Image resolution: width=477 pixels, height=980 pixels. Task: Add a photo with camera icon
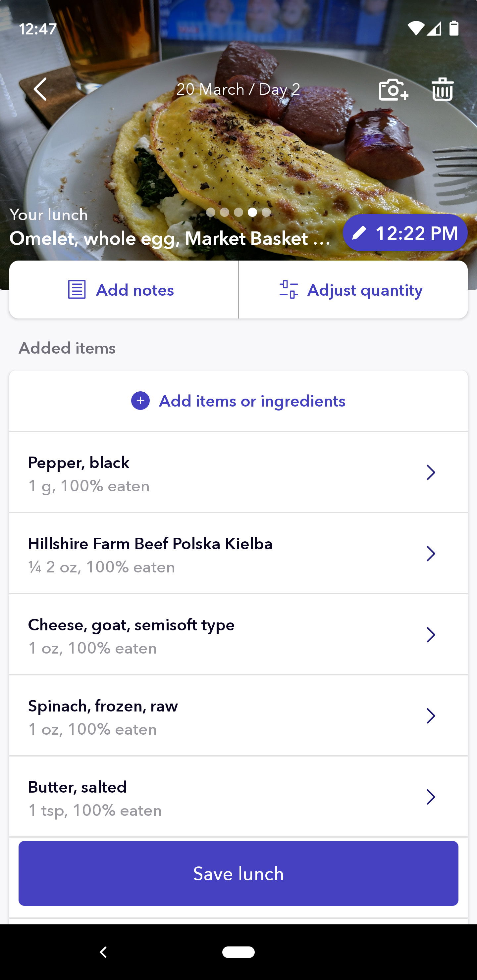pos(393,90)
